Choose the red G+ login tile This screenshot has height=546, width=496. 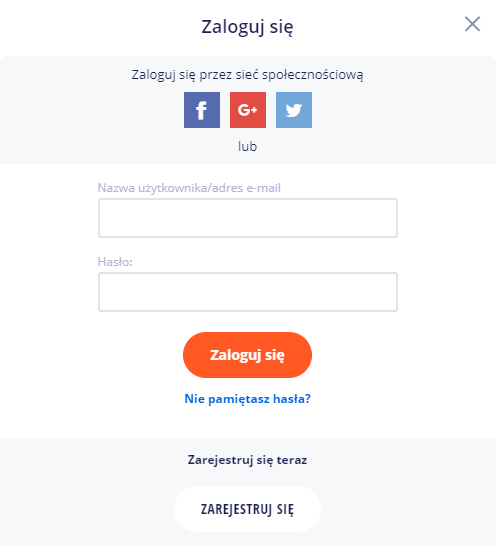(x=248, y=110)
